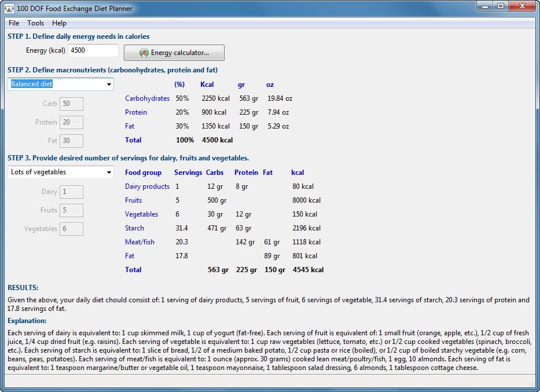Click the Fruits servings field

[x=71, y=211]
